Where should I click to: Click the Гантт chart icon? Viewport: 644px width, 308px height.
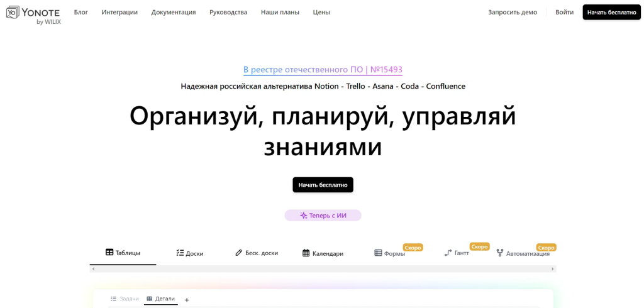pyautogui.click(x=448, y=253)
